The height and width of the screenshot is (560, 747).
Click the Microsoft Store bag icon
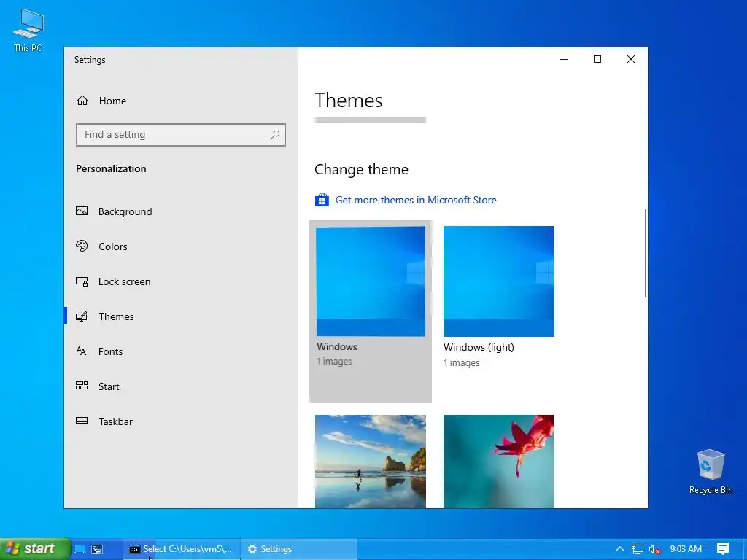(x=322, y=200)
